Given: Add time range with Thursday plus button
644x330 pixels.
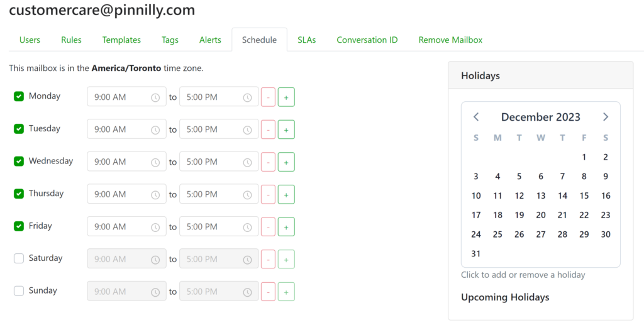Looking at the screenshot, I should click(286, 195).
